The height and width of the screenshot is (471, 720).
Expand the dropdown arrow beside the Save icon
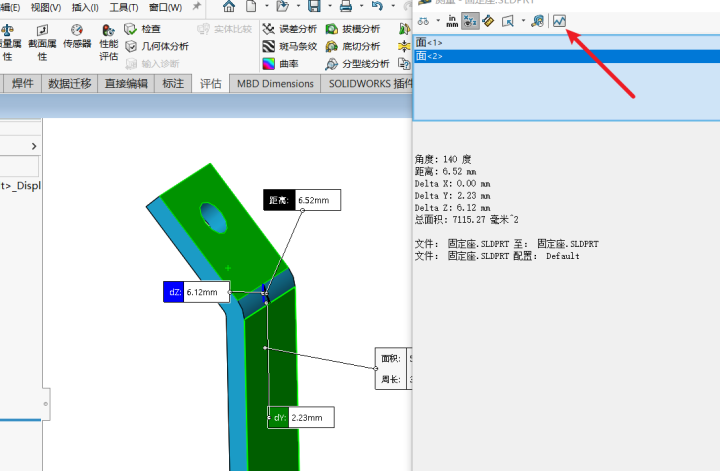pyautogui.click(x=330, y=6)
